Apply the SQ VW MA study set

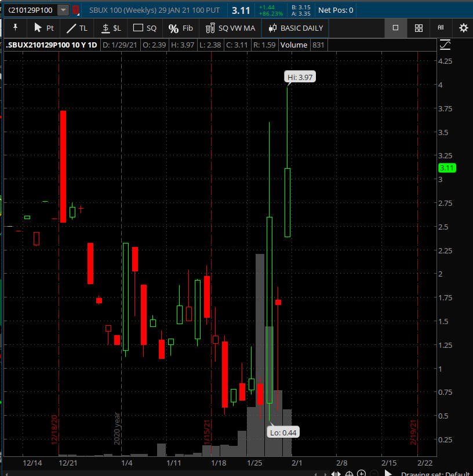(231, 28)
